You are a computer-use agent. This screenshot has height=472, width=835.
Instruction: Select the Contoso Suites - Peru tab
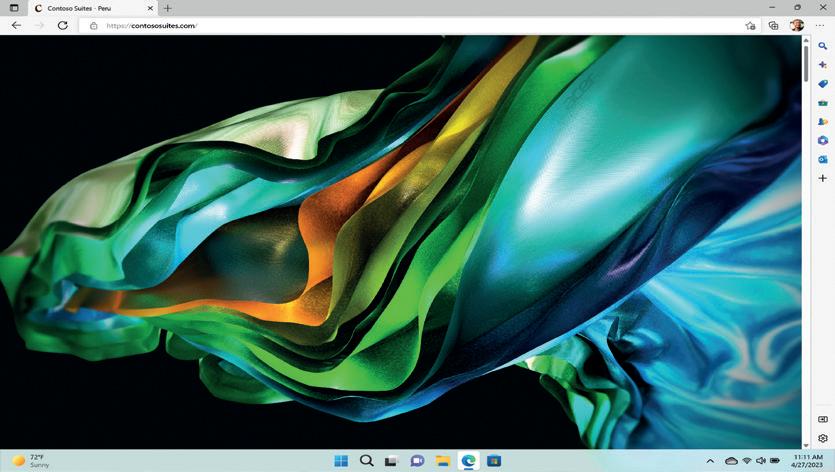[x=93, y=9]
